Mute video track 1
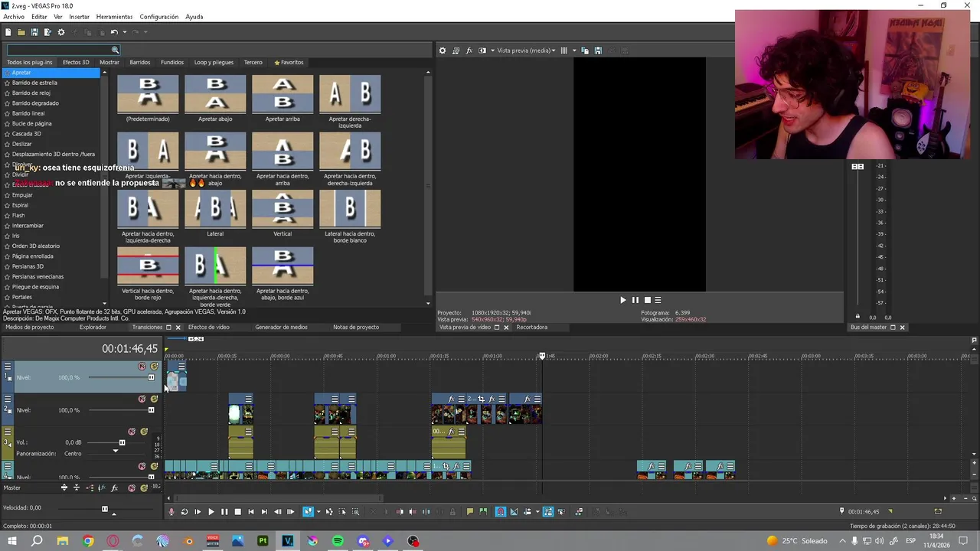980x551 pixels. [x=142, y=367]
